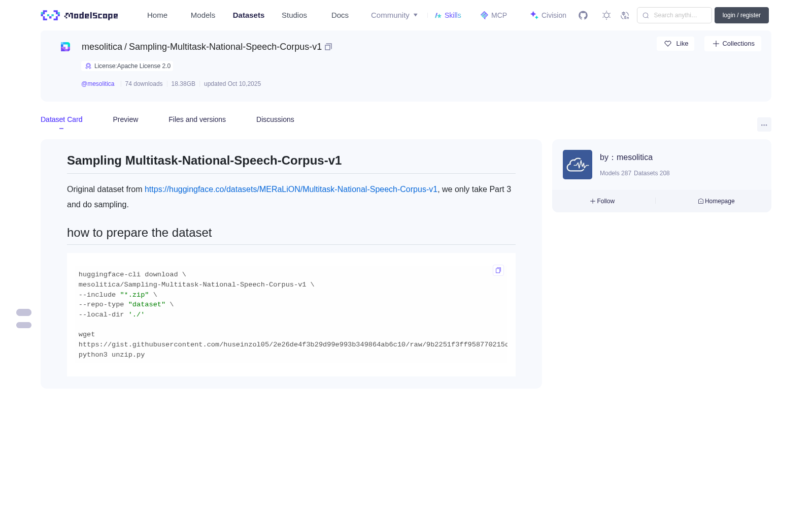The width and height of the screenshot is (812, 508).
Task: Click 'Datasets 208' count text
Action: coord(652,173)
